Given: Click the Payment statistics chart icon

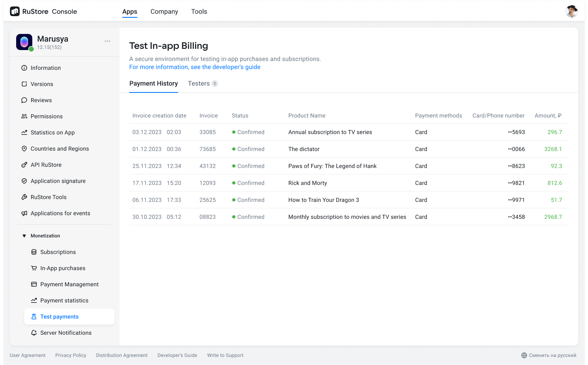Looking at the screenshot, I should coord(34,300).
